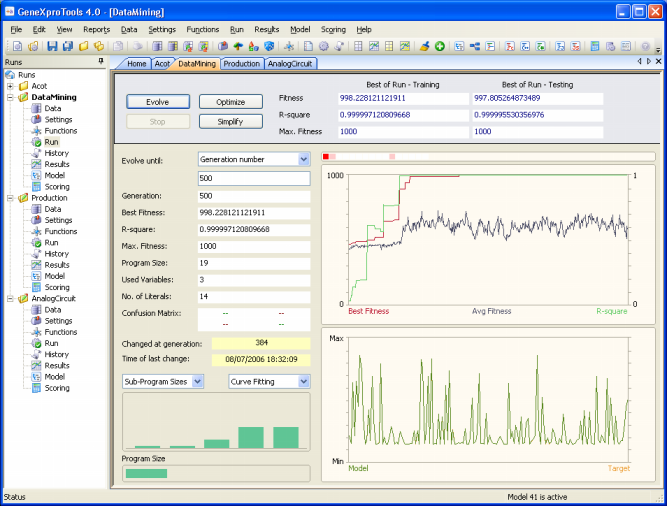
Task: Open Run under the AnalogCircuit run
Action: point(51,343)
